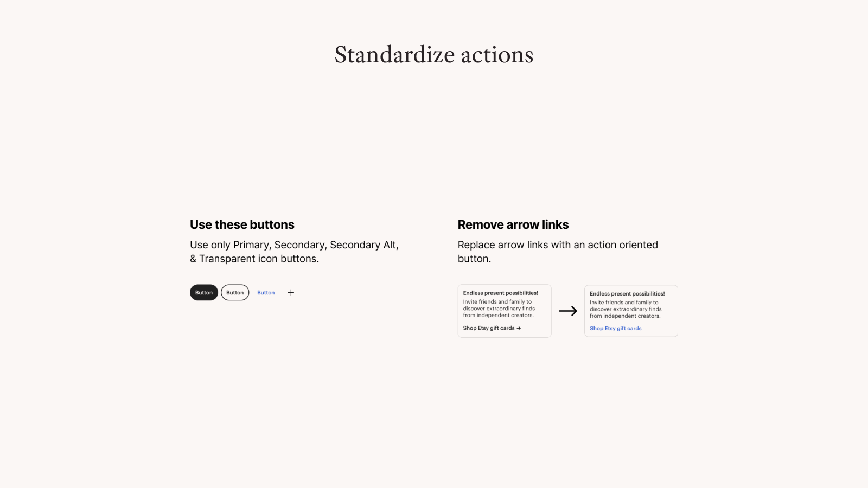Click the large arrow between the two cards
Screen dimensions: 868x488
[568, 311]
